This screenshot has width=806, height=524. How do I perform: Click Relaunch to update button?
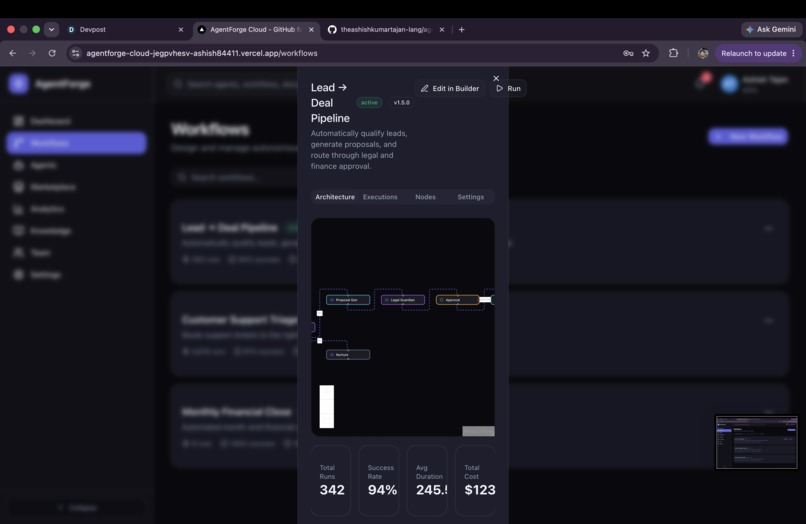tap(754, 53)
